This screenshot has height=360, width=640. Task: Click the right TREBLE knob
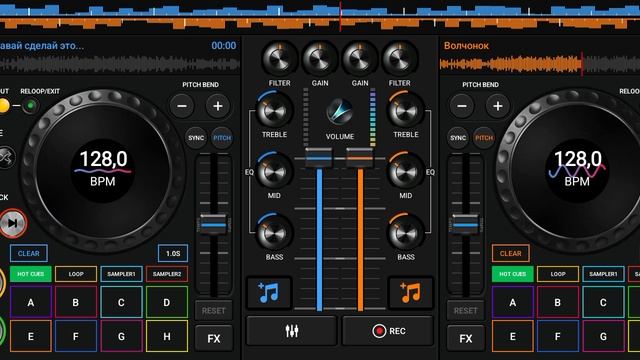406,111
